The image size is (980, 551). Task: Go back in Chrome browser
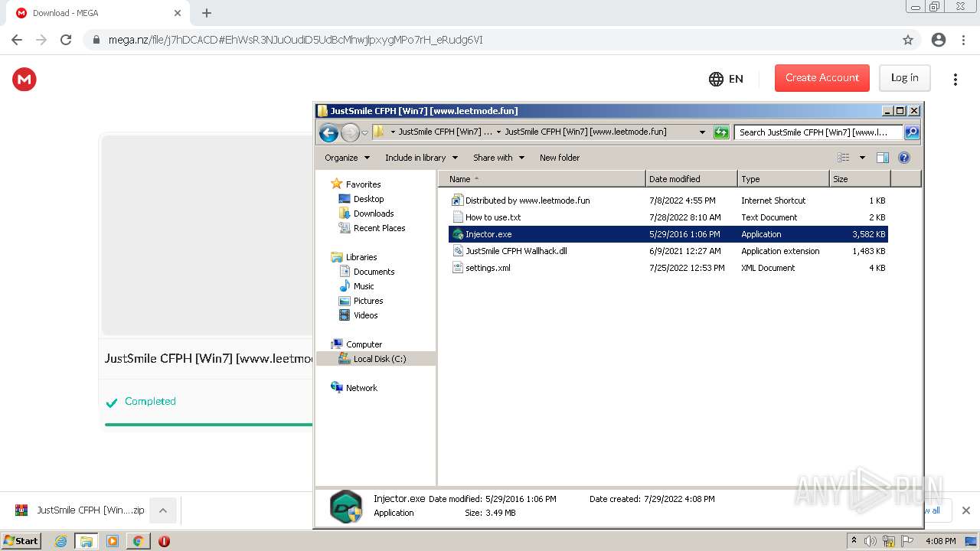click(17, 40)
